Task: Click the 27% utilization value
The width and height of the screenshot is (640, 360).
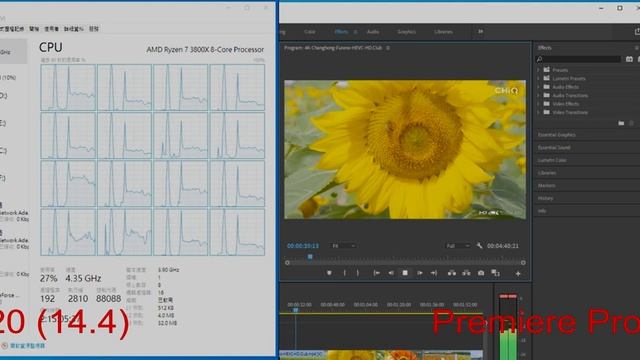Action: [49, 278]
